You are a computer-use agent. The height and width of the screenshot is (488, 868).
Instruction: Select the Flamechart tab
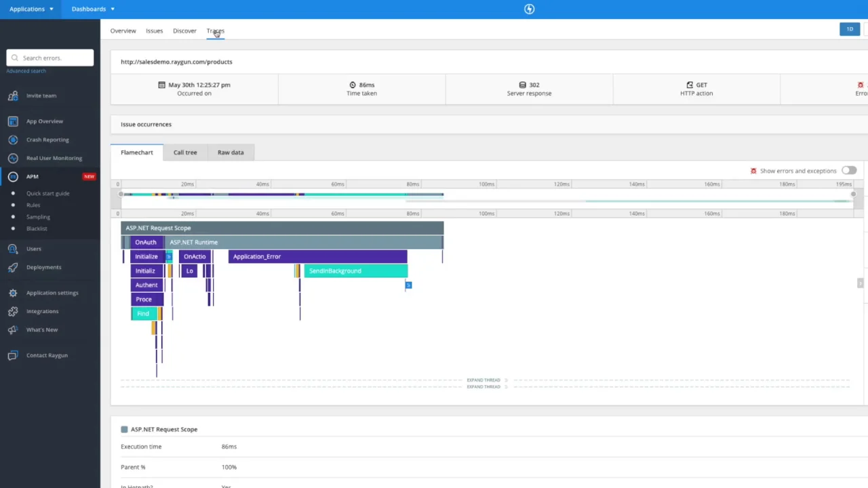click(137, 152)
